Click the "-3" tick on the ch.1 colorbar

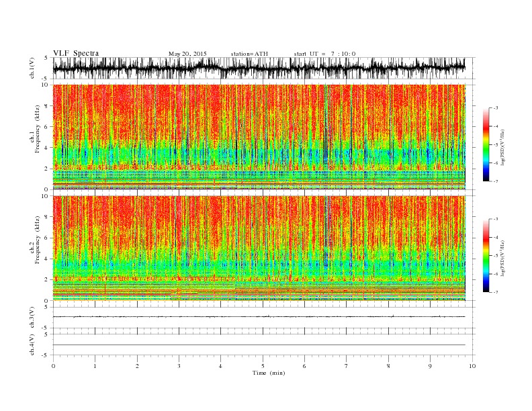[496, 108]
